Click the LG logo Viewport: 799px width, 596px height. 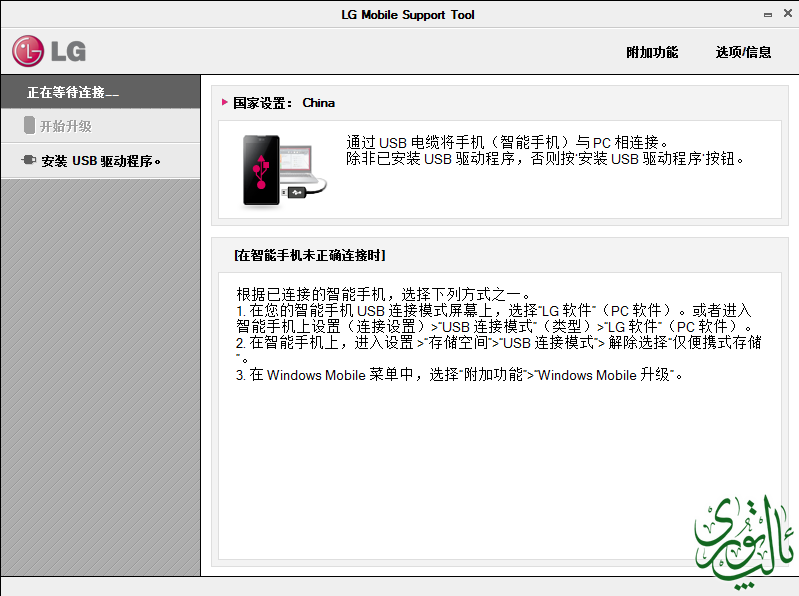pos(49,51)
